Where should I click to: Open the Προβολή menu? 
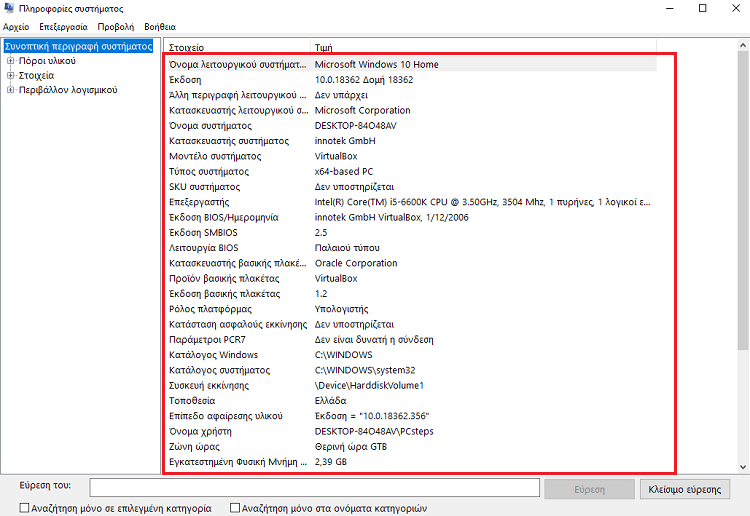(x=116, y=27)
